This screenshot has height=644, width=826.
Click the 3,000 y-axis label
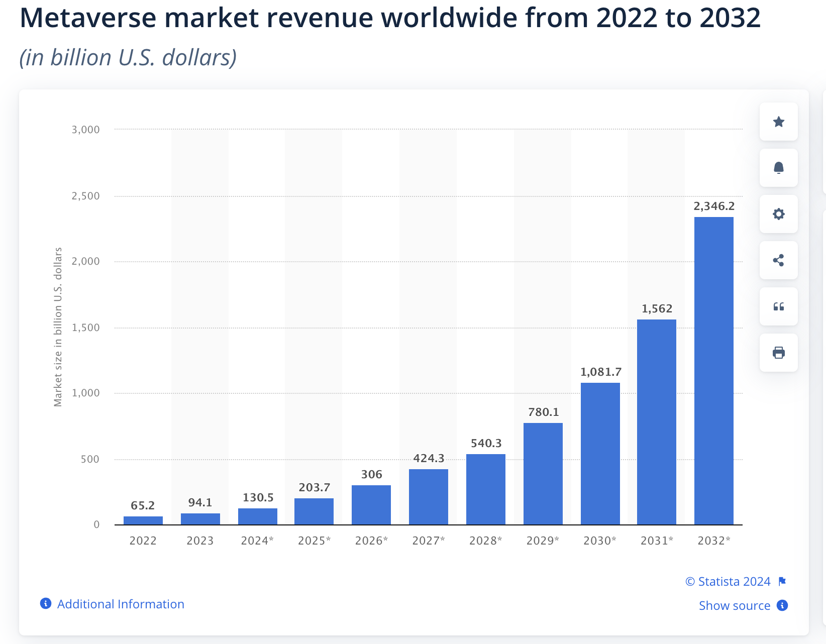tap(86, 130)
